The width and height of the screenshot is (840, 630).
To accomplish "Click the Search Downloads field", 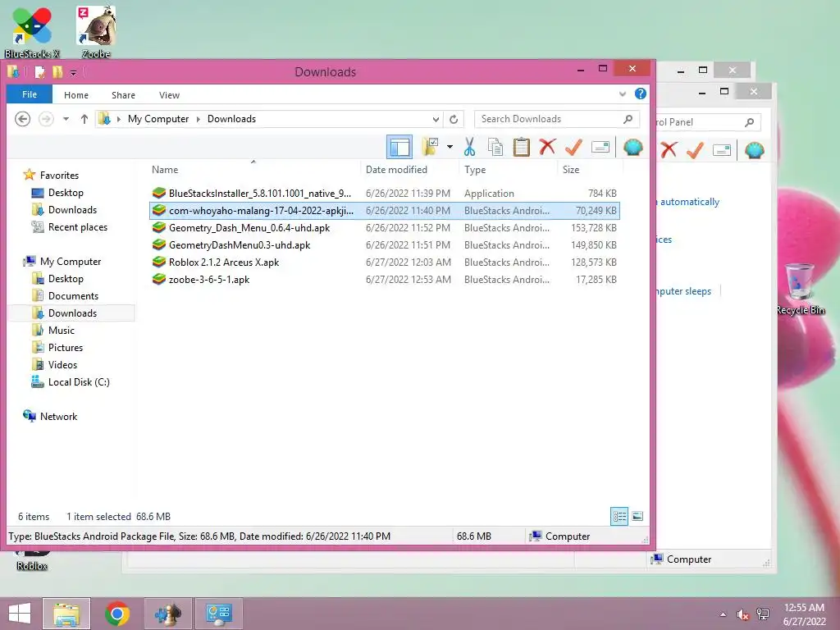I will [x=557, y=119].
